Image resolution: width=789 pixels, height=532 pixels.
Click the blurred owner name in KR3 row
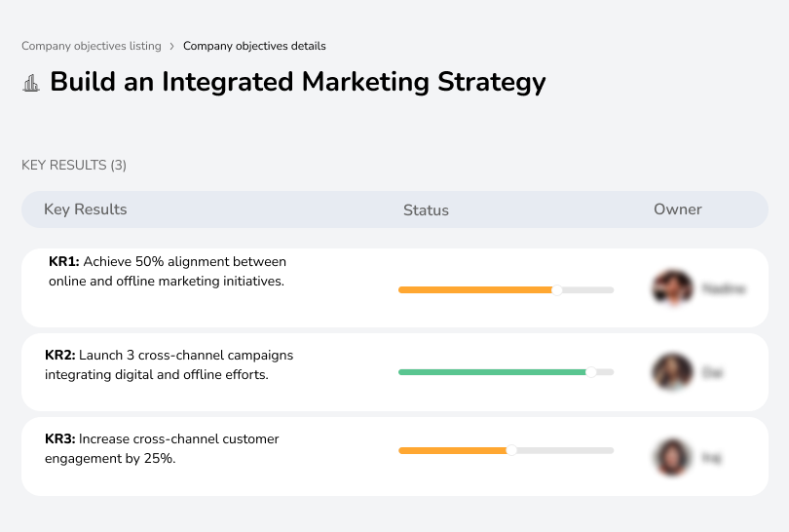pyautogui.click(x=711, y=458)
